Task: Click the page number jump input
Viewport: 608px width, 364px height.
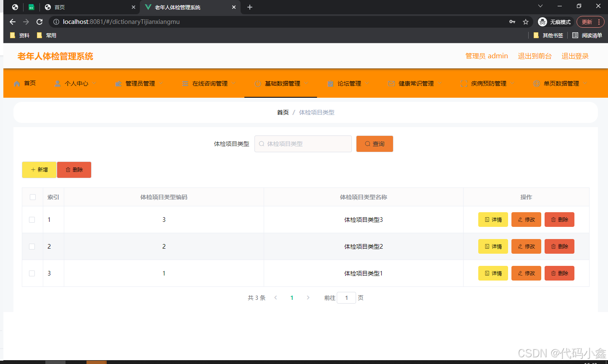Action: (346, 298)
